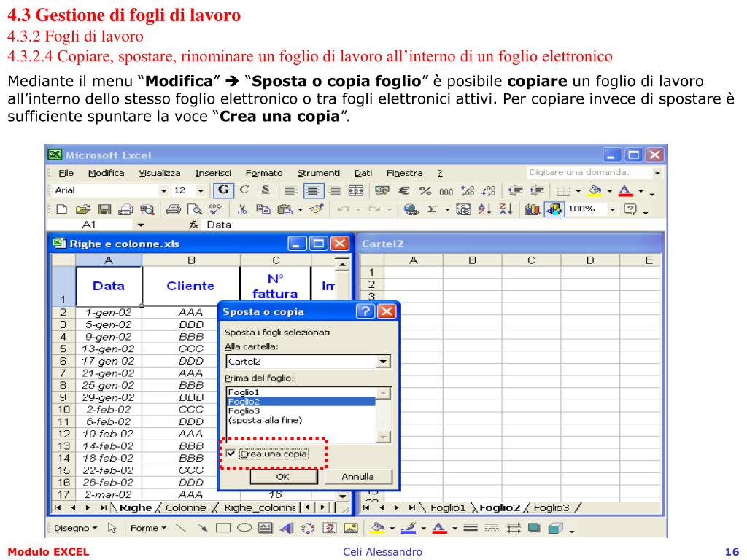This screenshot has height=560, width=747.
Task: Switch to the Colonne sheet tab
Action: coord(186,507)
